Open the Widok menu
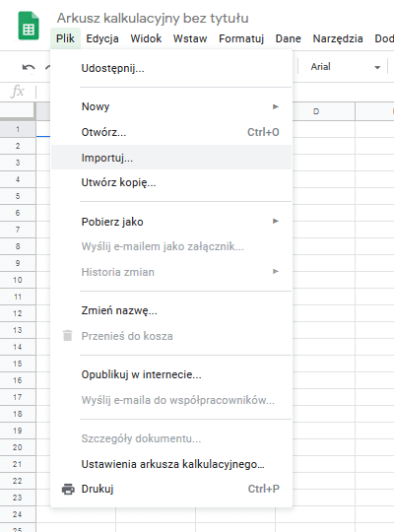Screen dimensions: 394x532 146,38
